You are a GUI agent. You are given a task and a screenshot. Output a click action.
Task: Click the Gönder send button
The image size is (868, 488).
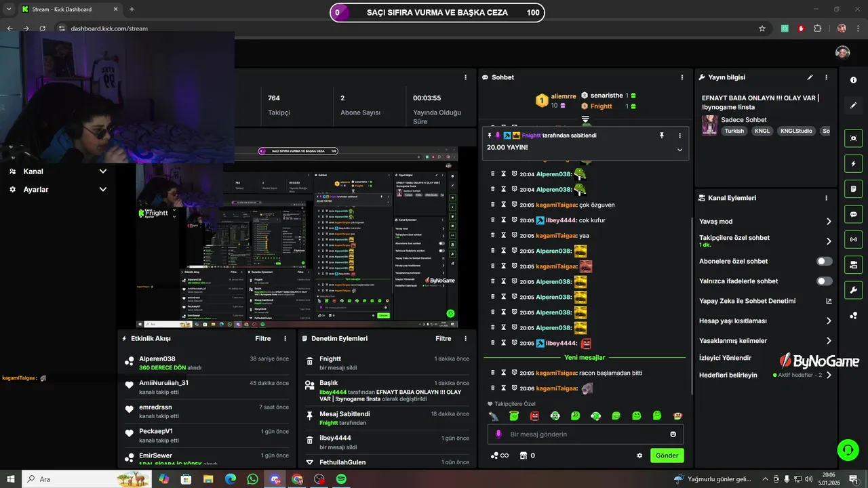click(667, 455)
